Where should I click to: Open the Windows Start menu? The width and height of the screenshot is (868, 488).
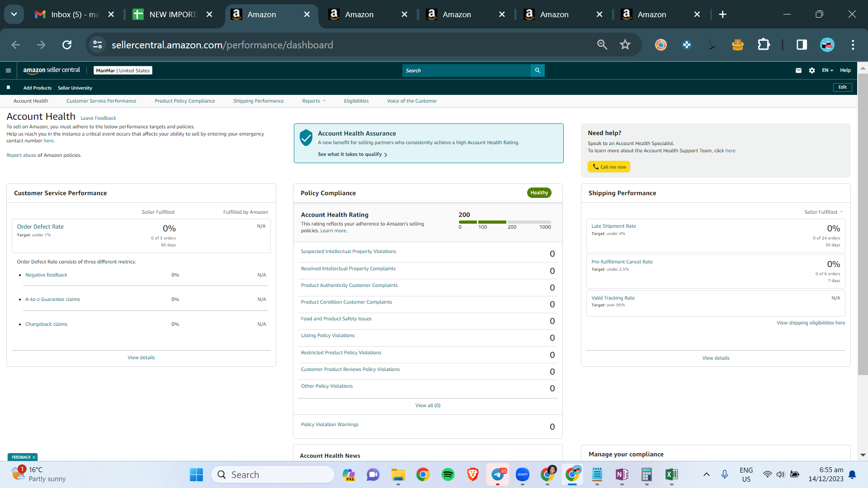(196, 474)
